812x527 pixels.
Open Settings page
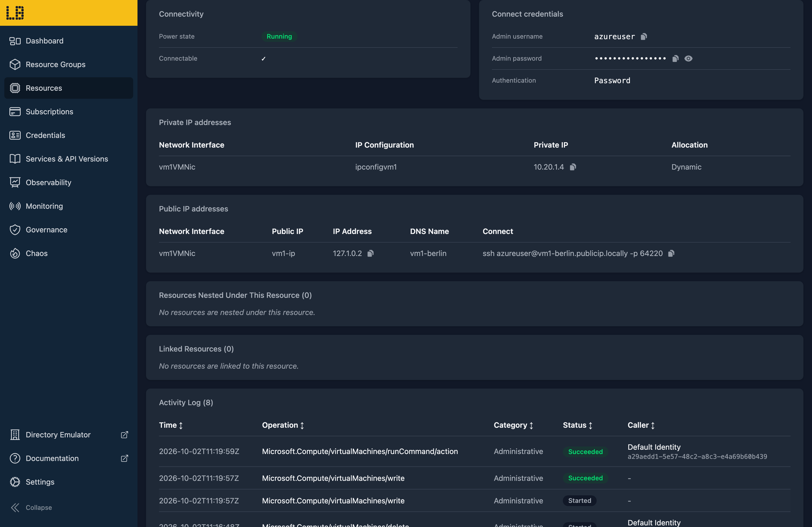(x=68, y=482)
